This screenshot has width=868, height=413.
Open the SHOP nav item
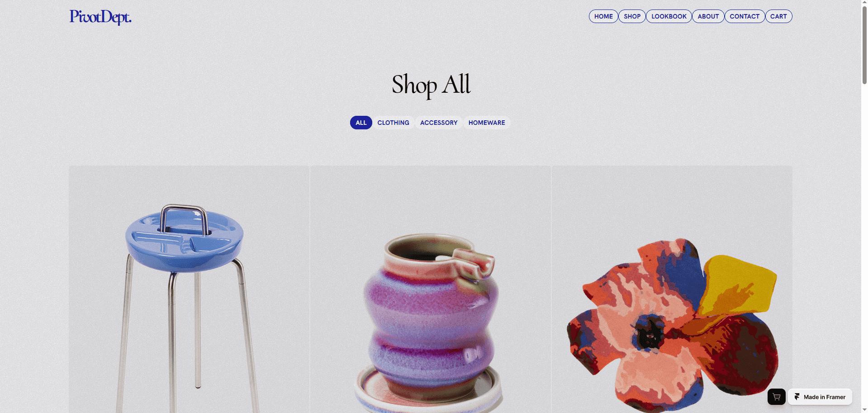point(632,16)
